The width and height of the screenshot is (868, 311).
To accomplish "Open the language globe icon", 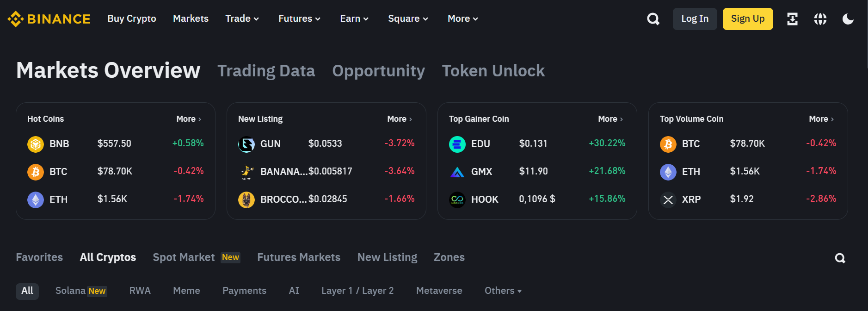I will pos(820,19).
